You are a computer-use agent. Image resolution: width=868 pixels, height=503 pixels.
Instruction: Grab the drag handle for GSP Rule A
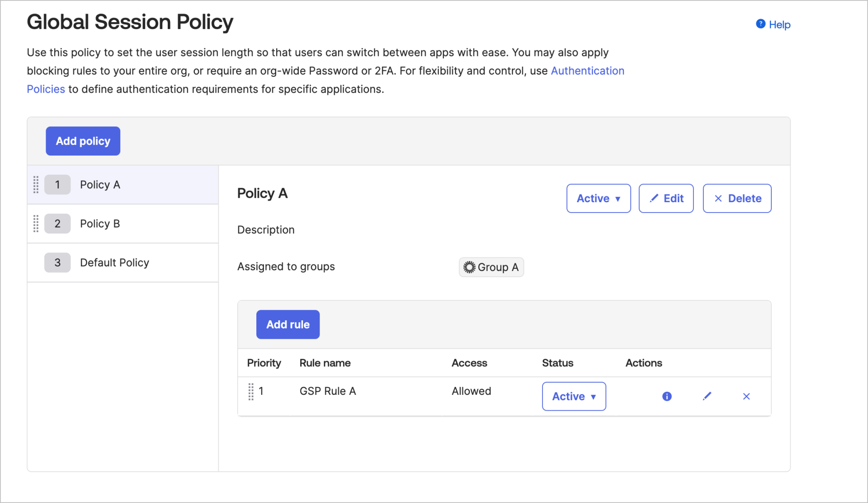point(251,392)
